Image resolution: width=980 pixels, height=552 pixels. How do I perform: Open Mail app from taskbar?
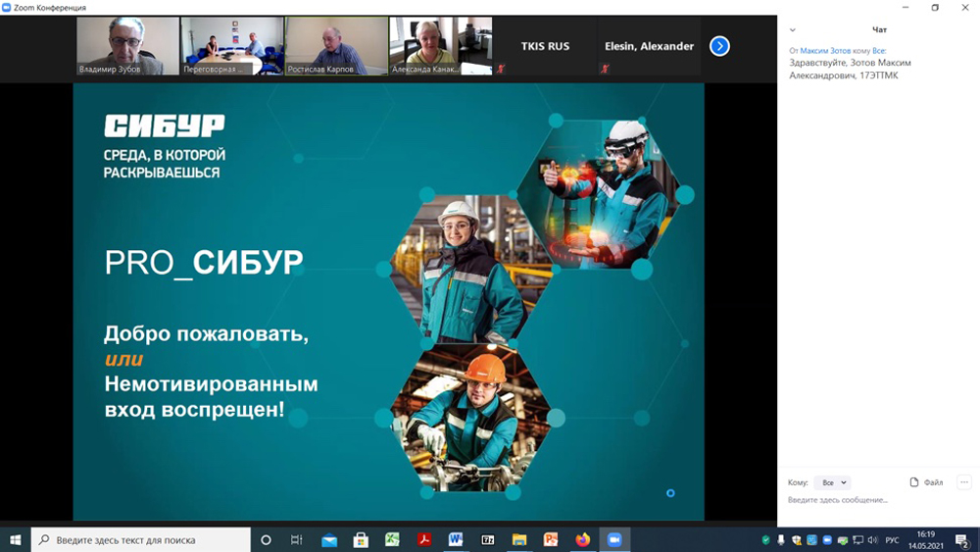tap(329, 539)
